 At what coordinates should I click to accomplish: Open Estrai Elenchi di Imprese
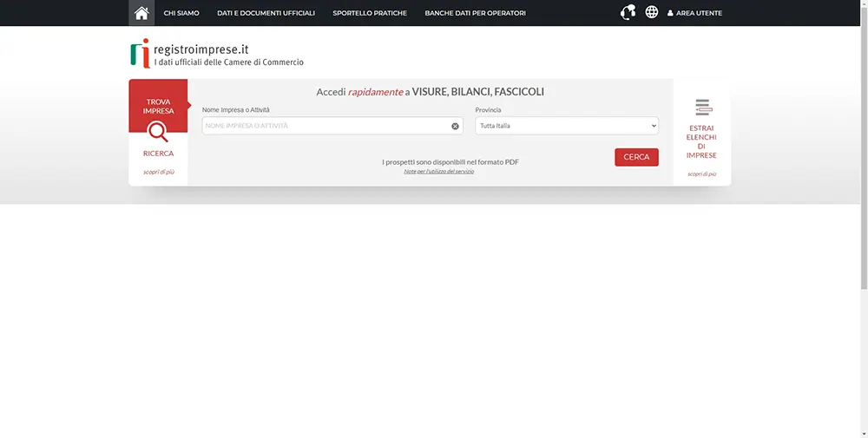(x=701, y=141)
